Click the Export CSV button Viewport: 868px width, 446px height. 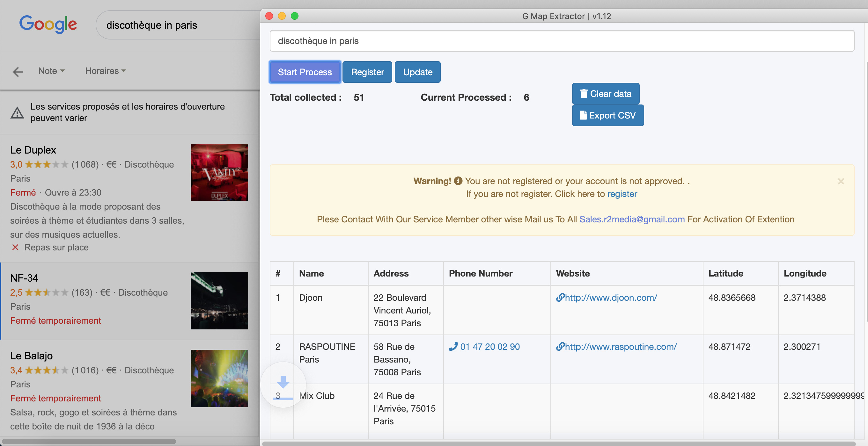point(608,115)
